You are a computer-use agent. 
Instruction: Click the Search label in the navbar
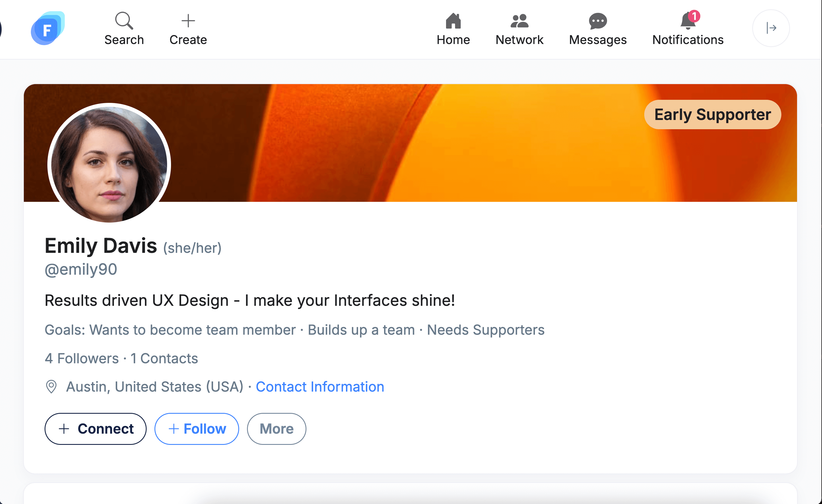click(124, 40)
